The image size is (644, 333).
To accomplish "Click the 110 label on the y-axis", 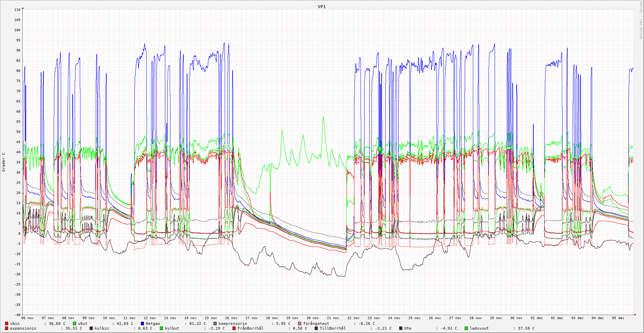I will click(x=17, y=10).
